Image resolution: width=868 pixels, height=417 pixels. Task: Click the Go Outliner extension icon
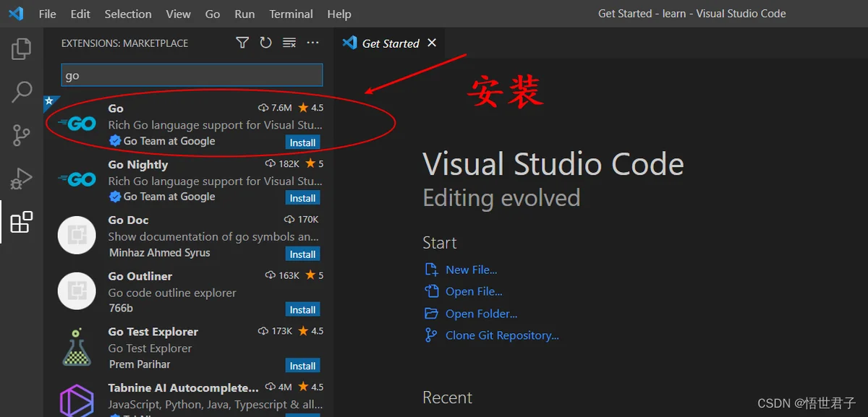(77, 291)
